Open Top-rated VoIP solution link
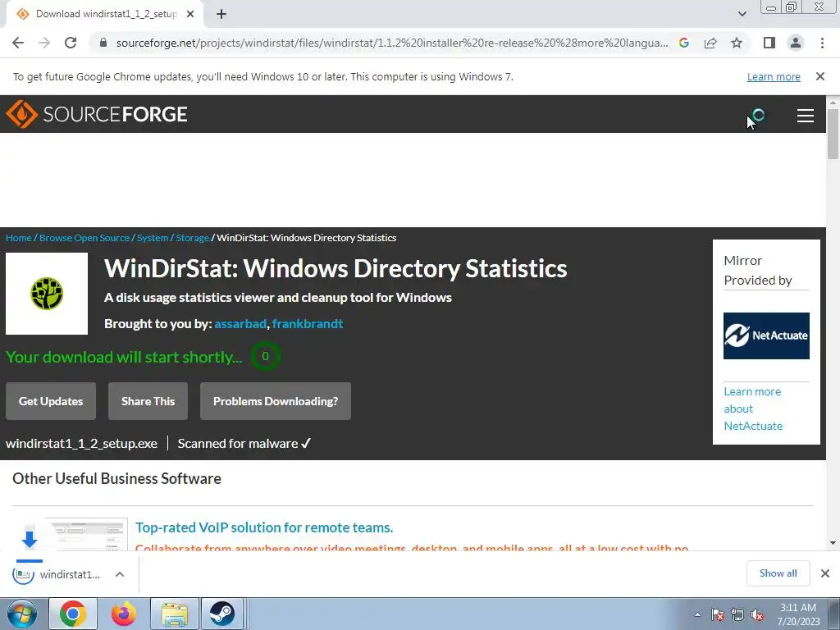This screenshot has width=840, height=630. [x=264, y=527]
